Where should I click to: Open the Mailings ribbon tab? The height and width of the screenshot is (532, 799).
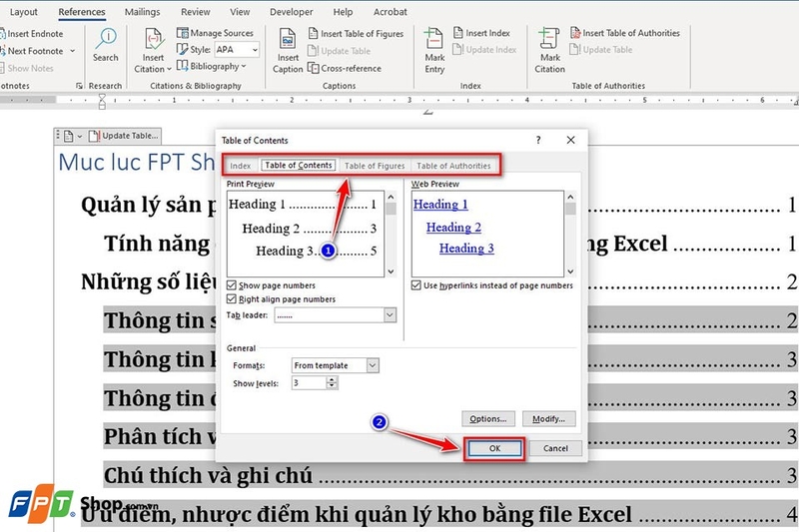(142, 12)
